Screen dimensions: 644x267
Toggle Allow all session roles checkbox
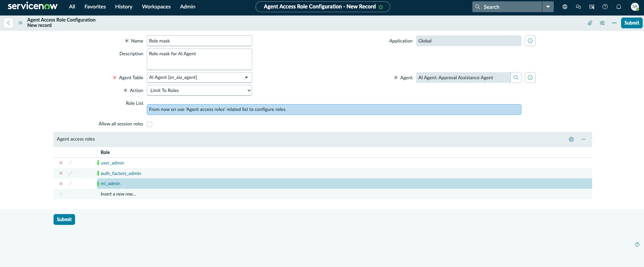coord(149,124)
